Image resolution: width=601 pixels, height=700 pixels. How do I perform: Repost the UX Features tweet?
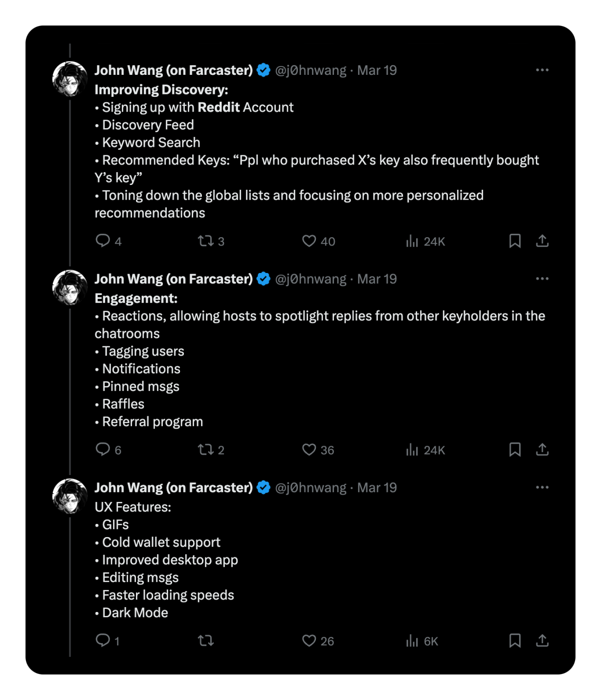click(205, 640)
